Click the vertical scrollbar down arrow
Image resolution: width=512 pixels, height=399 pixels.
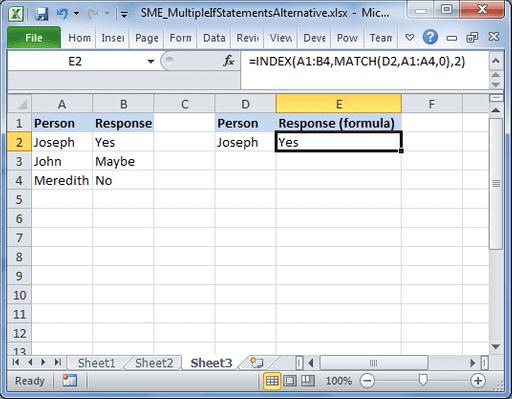coord(496,347)
